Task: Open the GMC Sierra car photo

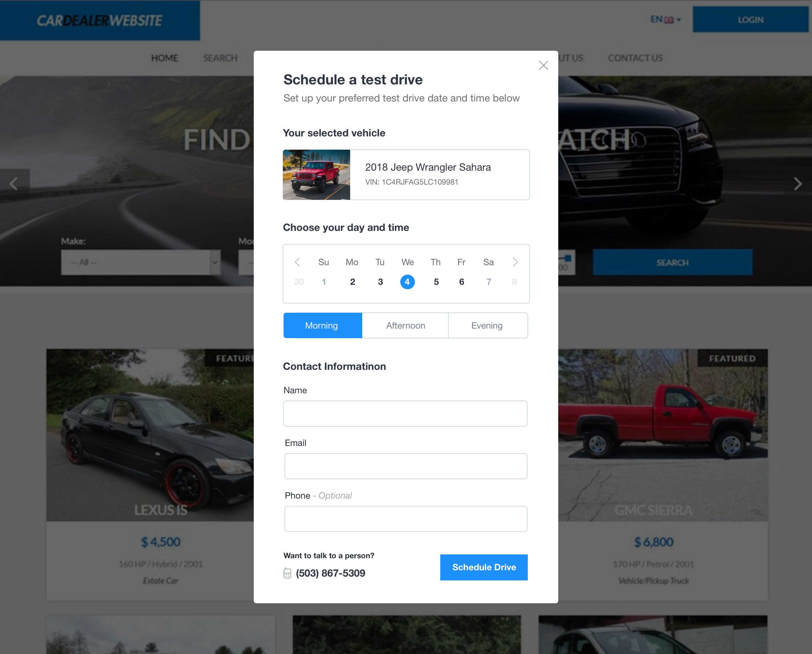Action: tap(663, 435)
